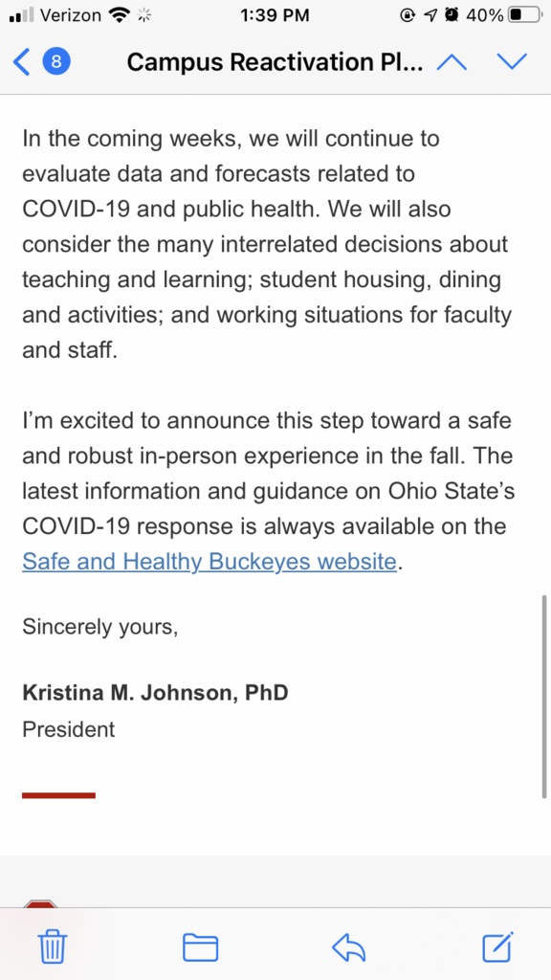Tap the partially visible red icon below the email
The width and height of the screenshot is (551, 980).
[40, 903]
